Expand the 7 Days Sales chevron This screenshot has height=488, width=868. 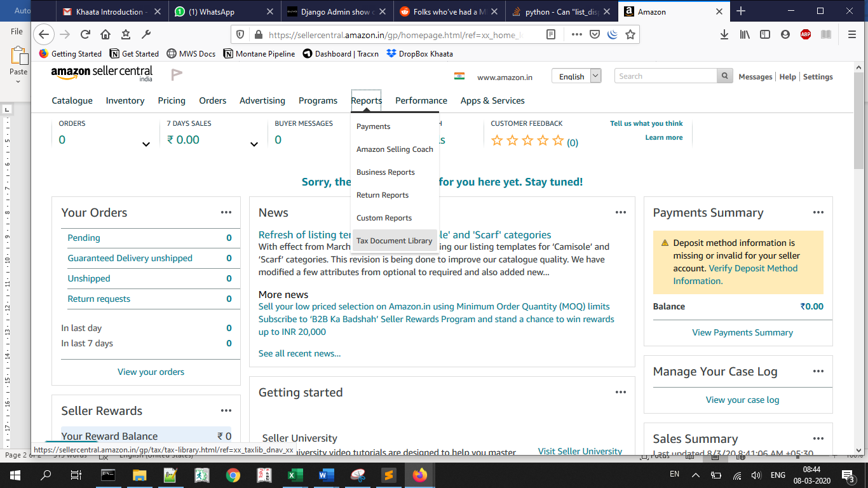[254, 144]
